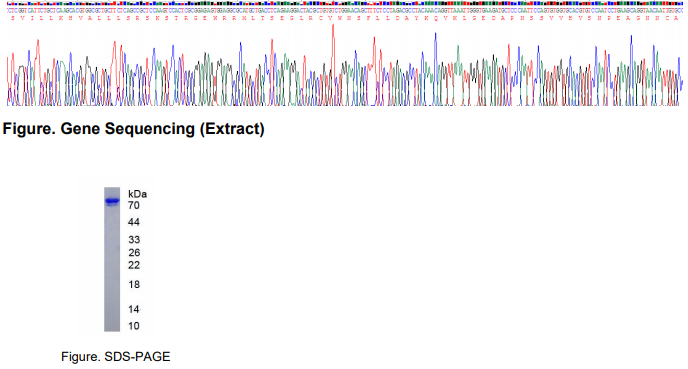Click the 18 kDa marker label
Viewport: 688px width, 369px height.
pos(134,285)
